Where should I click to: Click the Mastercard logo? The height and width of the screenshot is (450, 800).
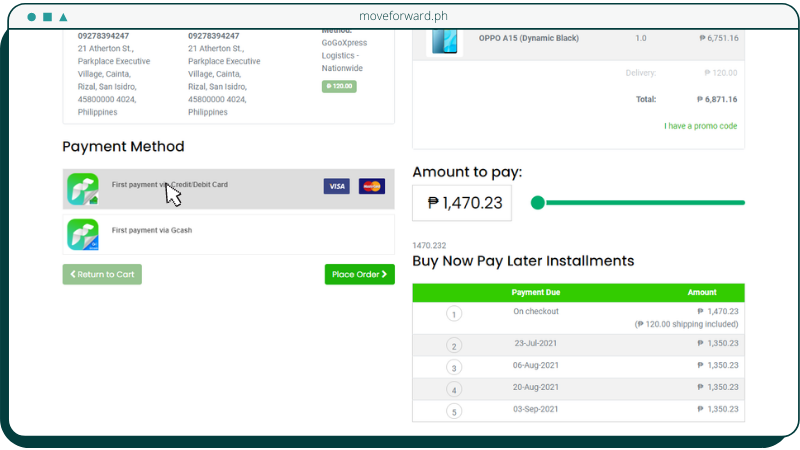click(x=372, y=187)
